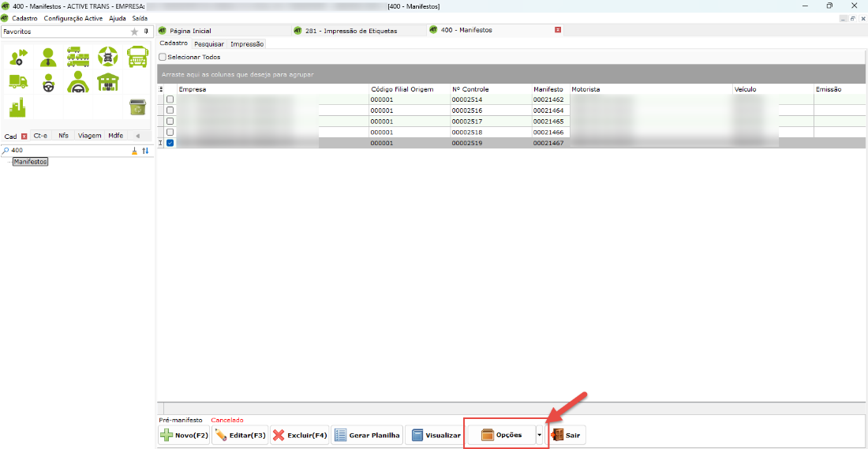Check the row checkbox for control 00002514
The width and height of the screenshot is (868, 449).
[x=170, y=99]
